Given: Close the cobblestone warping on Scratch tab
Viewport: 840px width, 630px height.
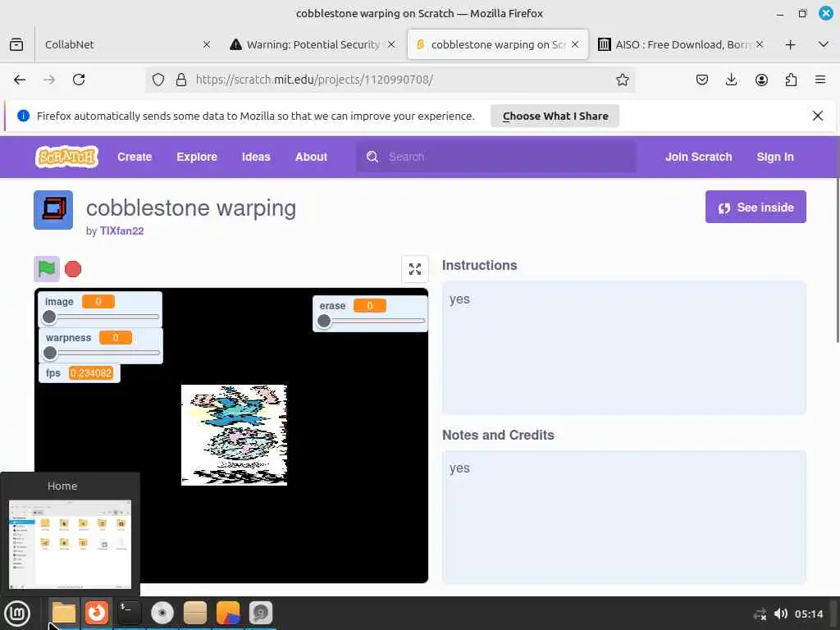Looking at the screenshot, I should (575, 44).
